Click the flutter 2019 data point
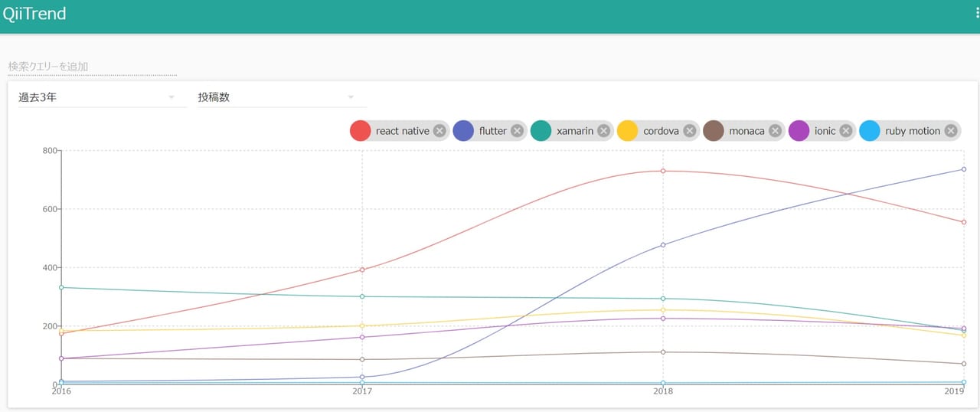 964,169
